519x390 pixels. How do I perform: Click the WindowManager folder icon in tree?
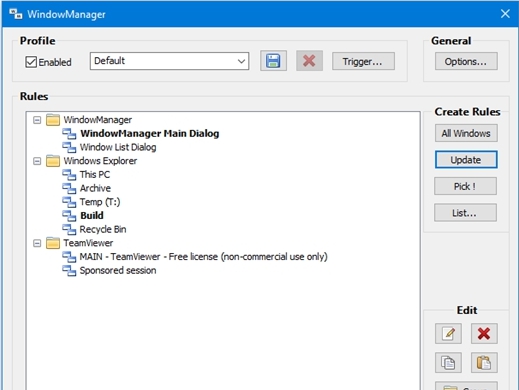tap(53, 120)
